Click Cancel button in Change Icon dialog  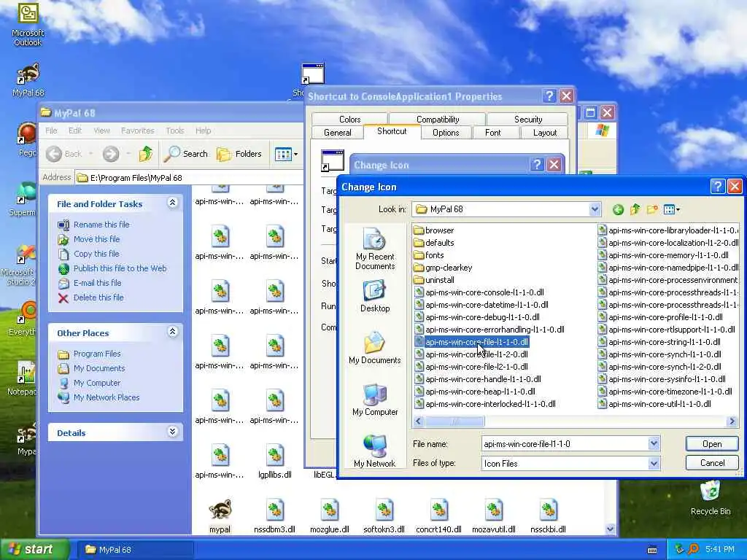click(x=712, y=463)
